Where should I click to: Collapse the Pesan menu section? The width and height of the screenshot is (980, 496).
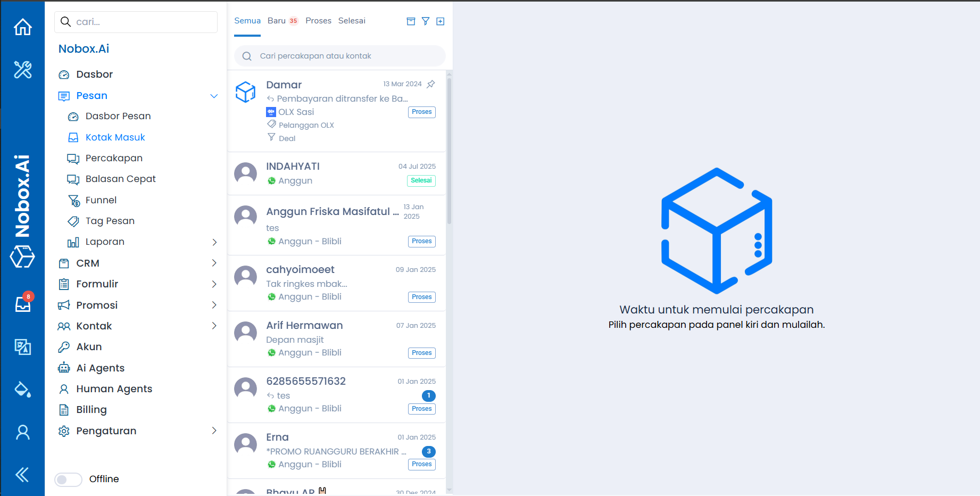click(x=214, y=96)
